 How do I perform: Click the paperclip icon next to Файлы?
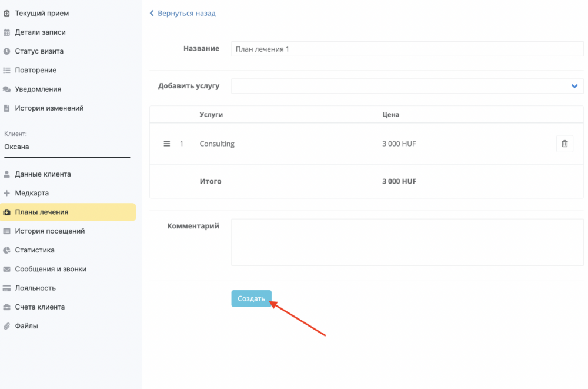pyautogui.click(x=6, y=325)
